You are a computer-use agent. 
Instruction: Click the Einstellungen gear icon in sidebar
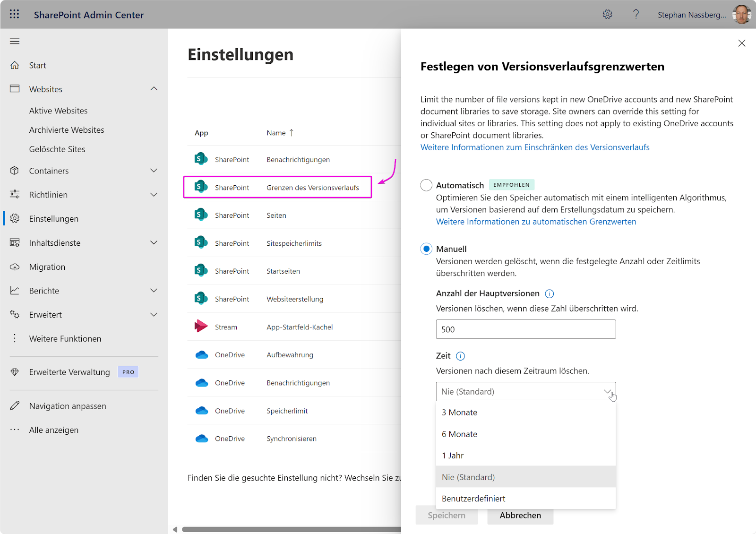coord(15,218)
